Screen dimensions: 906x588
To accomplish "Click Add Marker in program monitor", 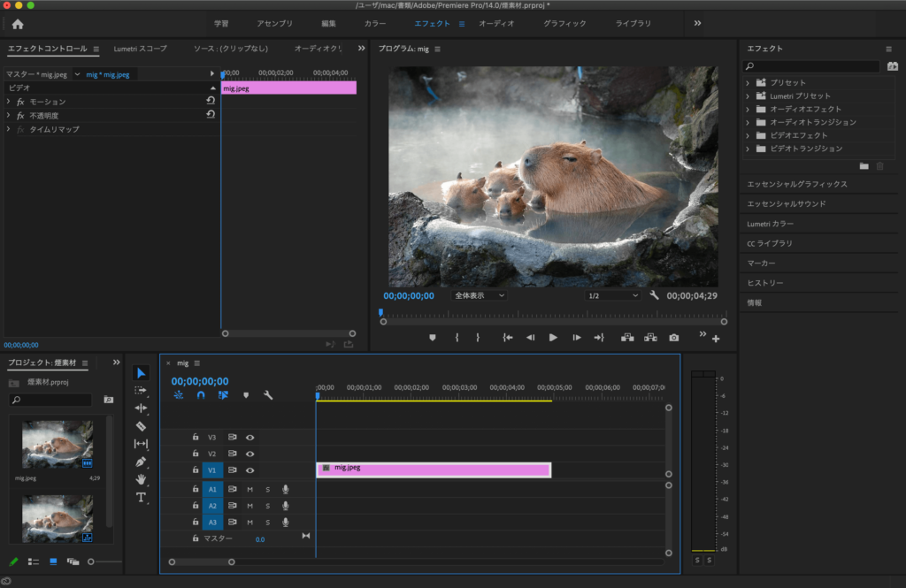I will click(x=432, y=338).
